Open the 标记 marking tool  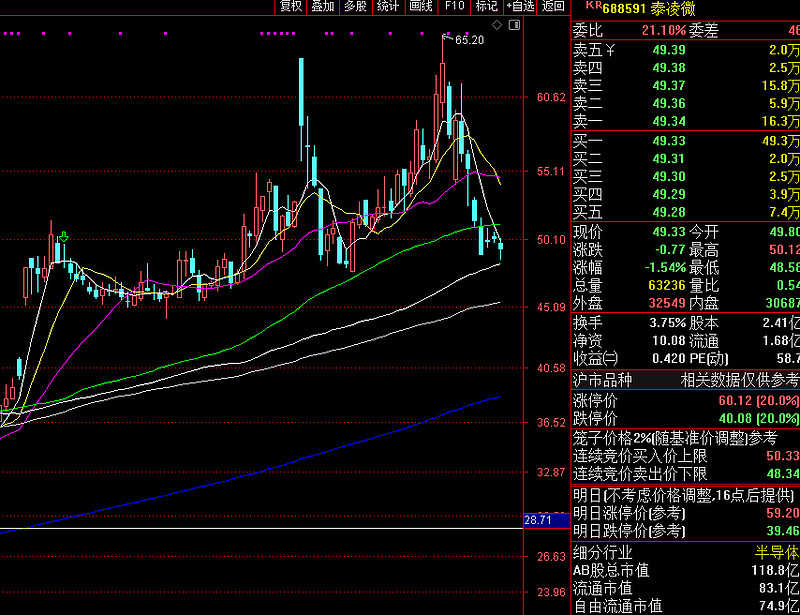tap(484, 7)
